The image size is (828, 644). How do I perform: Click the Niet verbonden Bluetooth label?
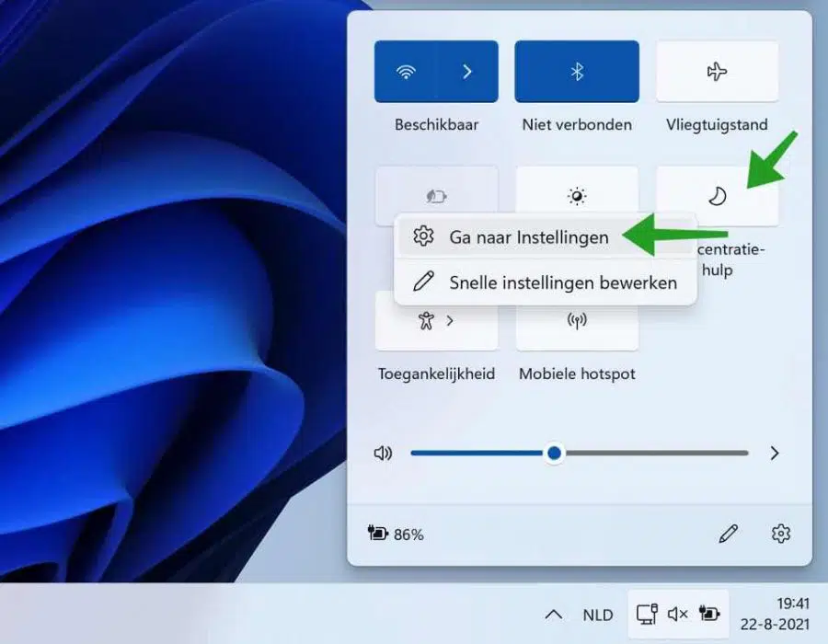click(577, 124)
